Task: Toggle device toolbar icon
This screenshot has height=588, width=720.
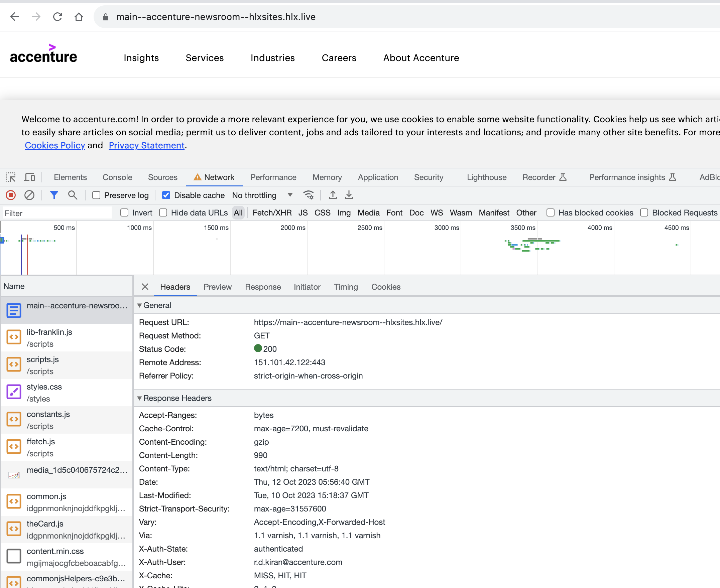Action: pos(29,177)
